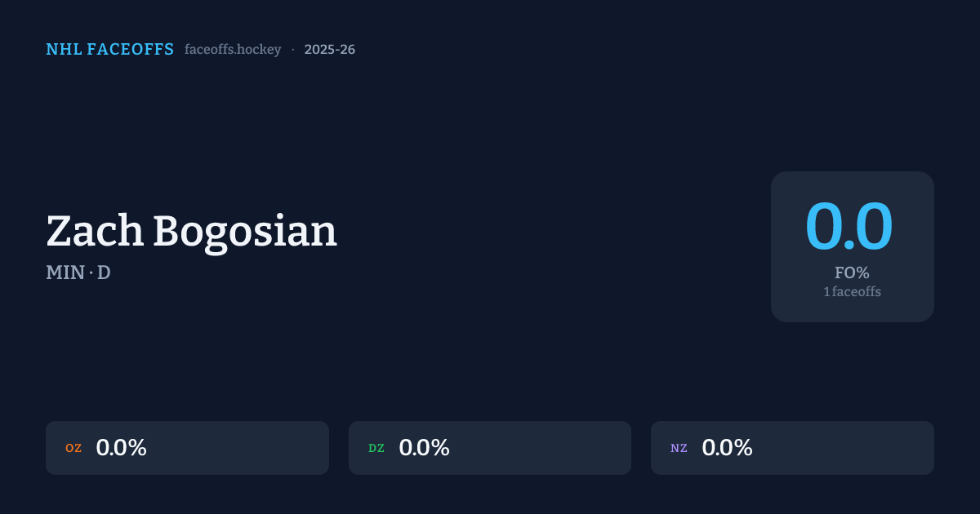Click the large blue 0.0 number
Image resolution: width=980 pixels, height=514 pixels.
(x=849, y=228)
